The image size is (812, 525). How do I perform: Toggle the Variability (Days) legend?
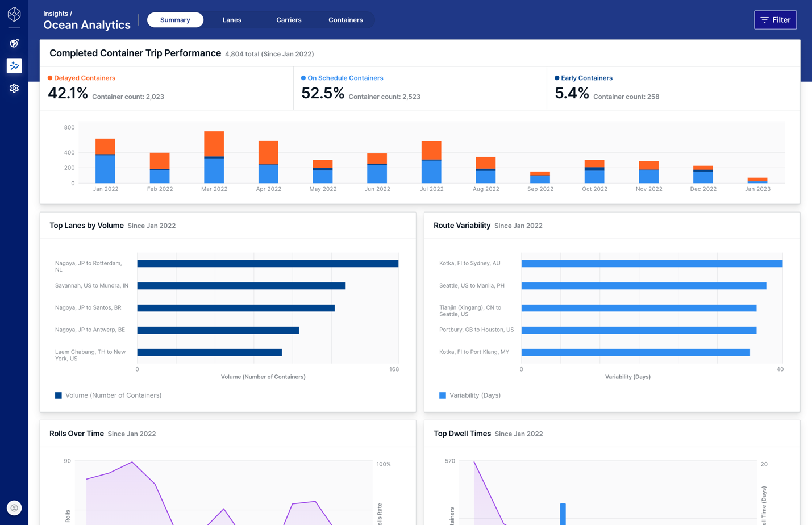(x=475, y=395)
